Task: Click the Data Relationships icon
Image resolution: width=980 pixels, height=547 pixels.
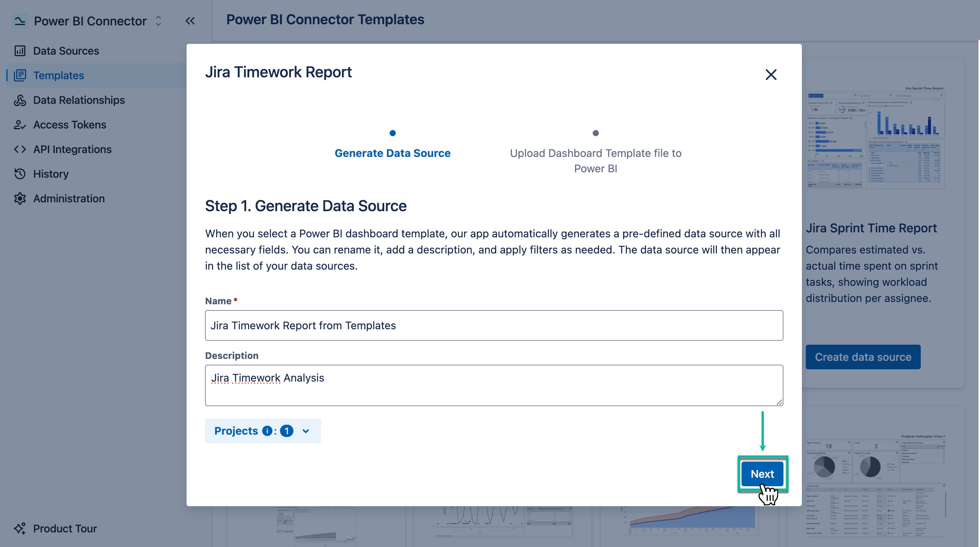Action: [20, 100]
